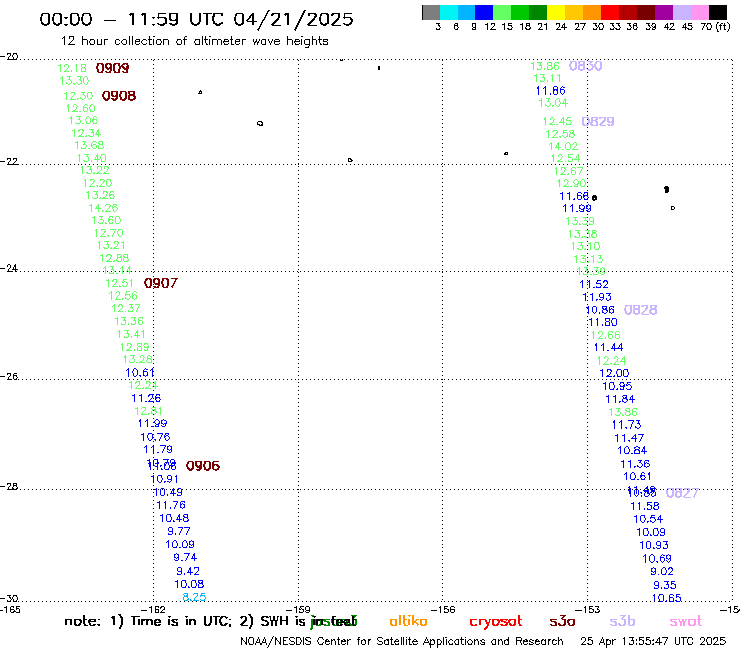Click the time marker 0906
Viewport: 740px width, 650px height.
pyautogui.click(x=203, y=466)
